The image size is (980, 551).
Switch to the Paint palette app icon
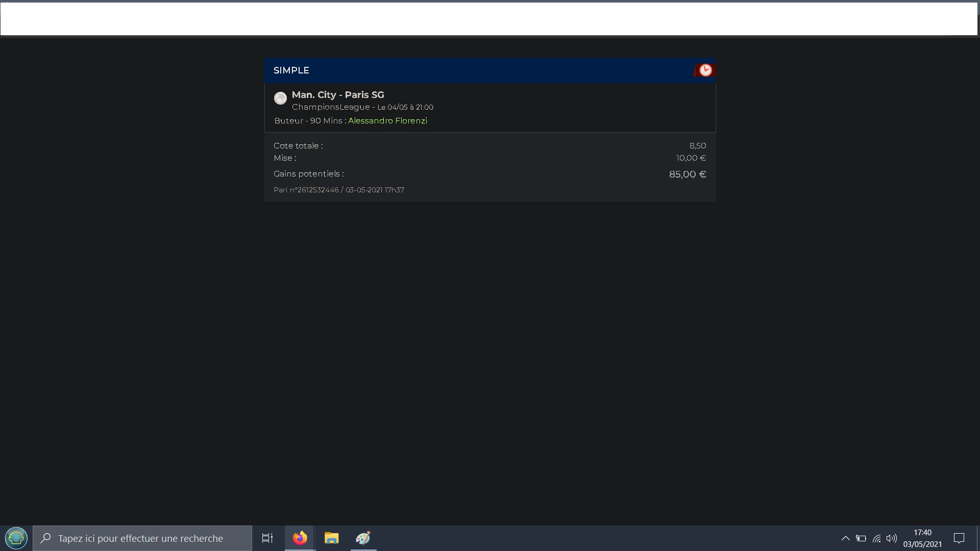pyautogui.click(x=363, y=538)
